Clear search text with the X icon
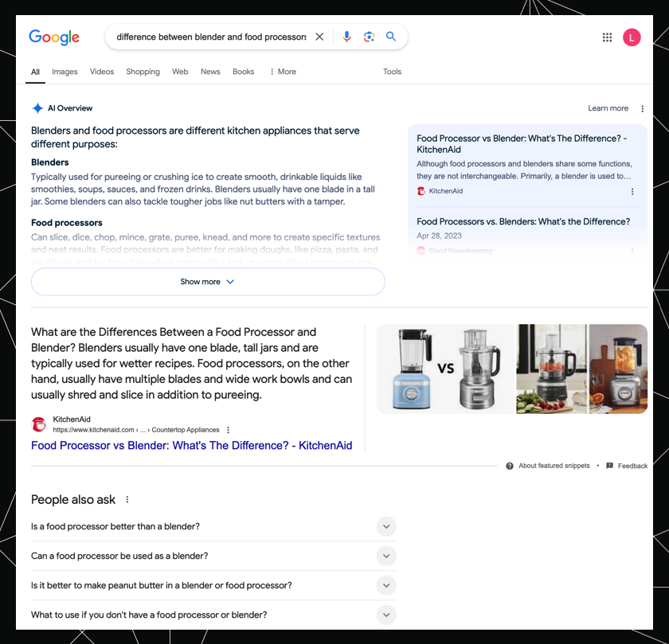 (x=319, y=37)
